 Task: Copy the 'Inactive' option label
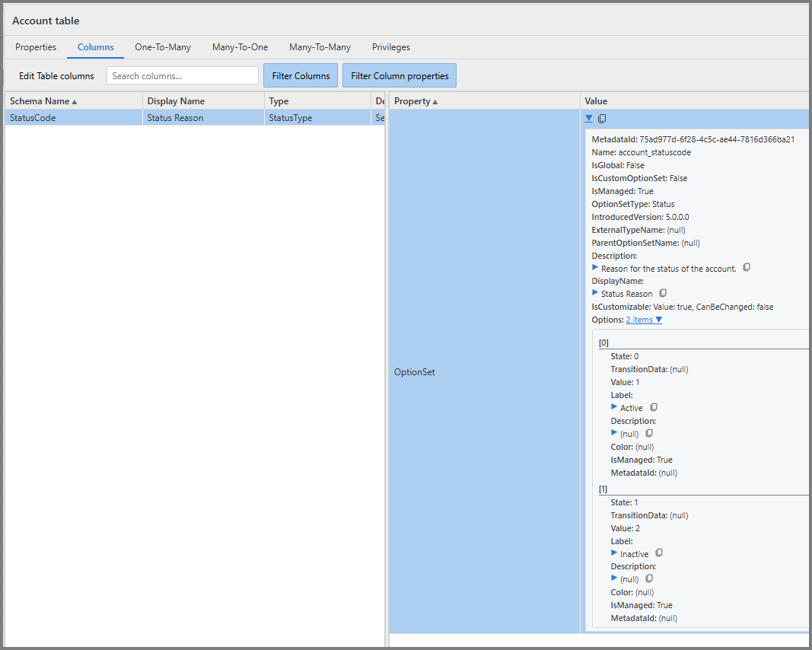click(x=658, y=553)
